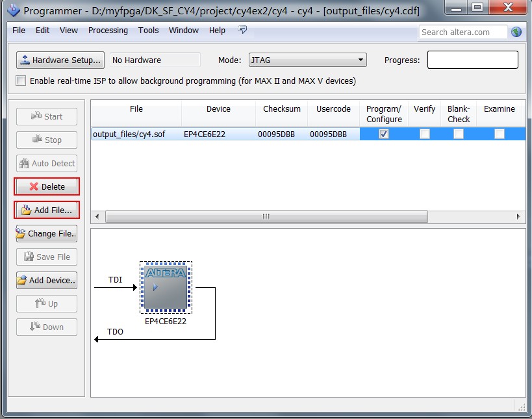Open the Tools menu

tap(148, 31)
